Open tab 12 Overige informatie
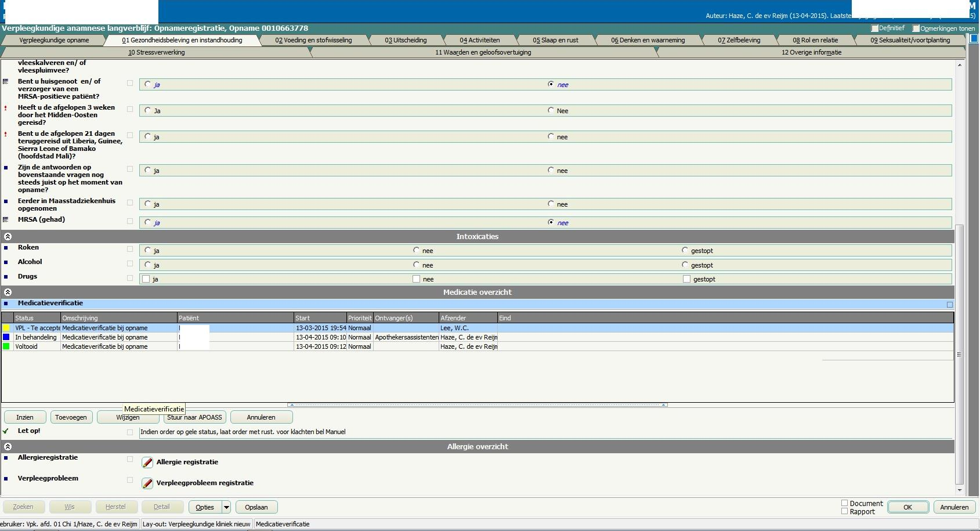 tap(811, 52)
